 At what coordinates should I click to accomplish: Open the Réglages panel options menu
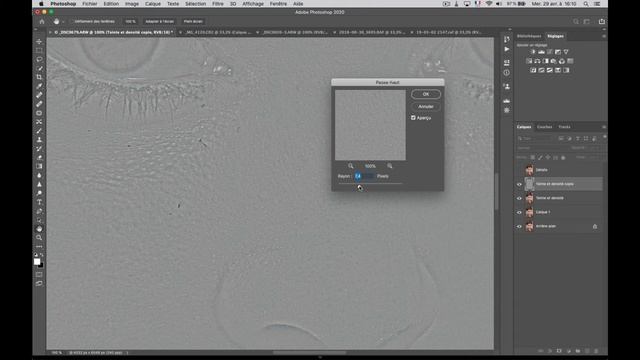604,36
